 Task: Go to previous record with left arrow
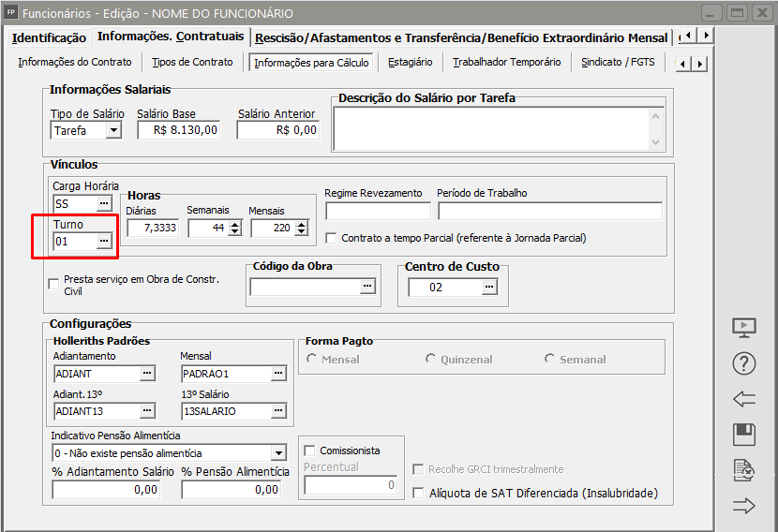click(744, 399)
